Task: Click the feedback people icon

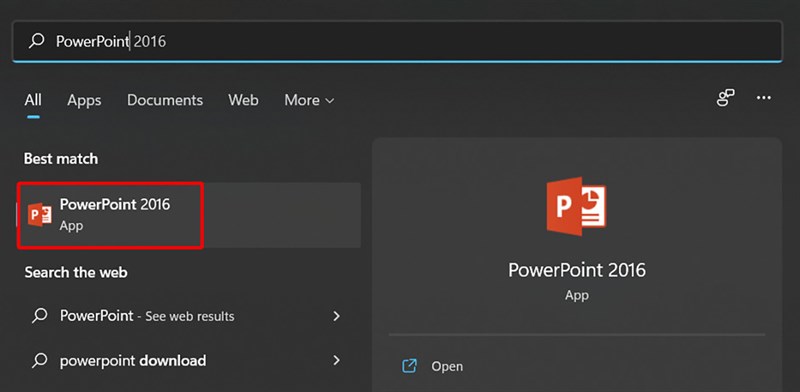Action: click(726, 97)
